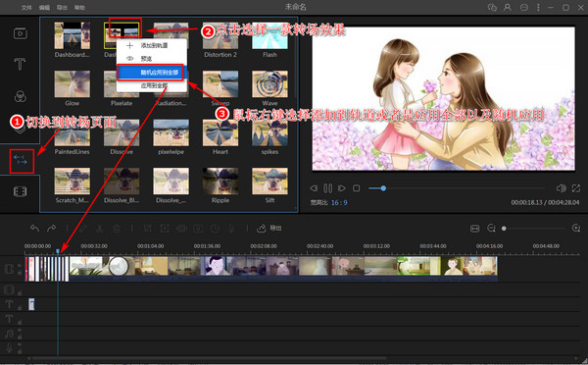Click the scissors split tool
588x365 pixels.
point(99,228)
